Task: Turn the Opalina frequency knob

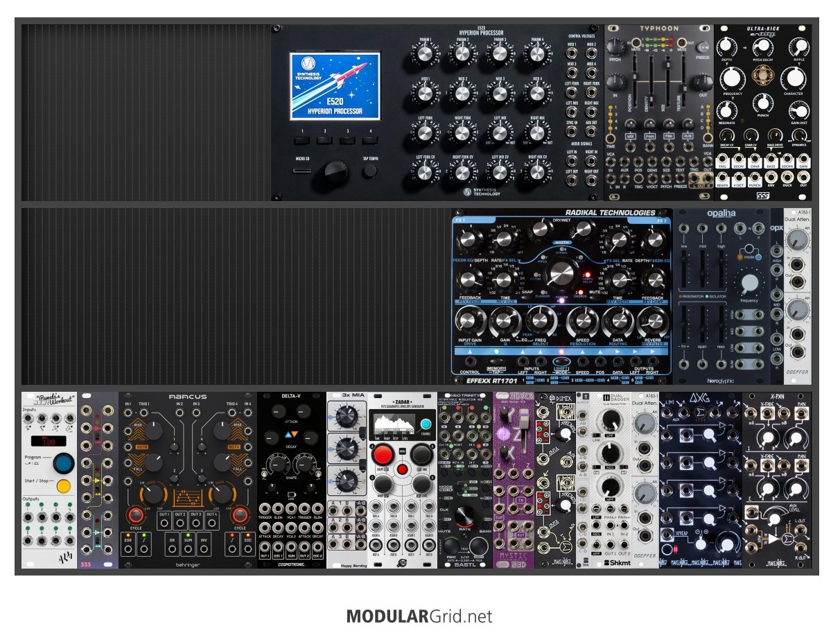Action: [749, 283]
